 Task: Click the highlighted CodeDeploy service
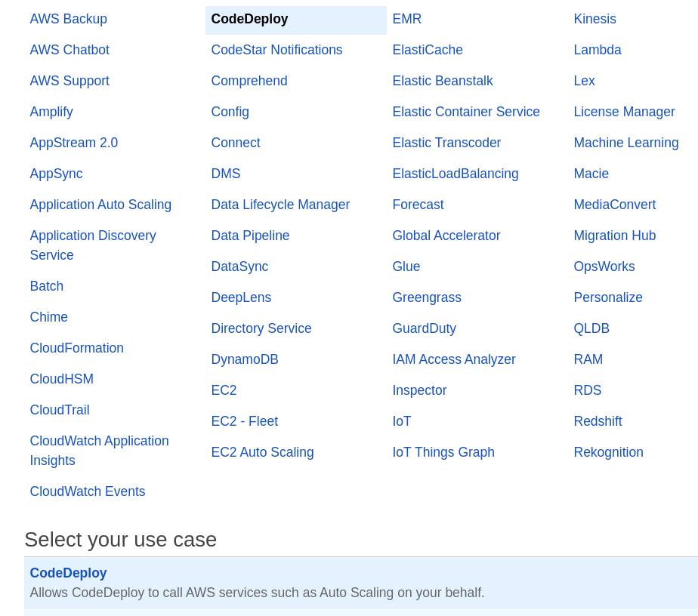[295, 20]
